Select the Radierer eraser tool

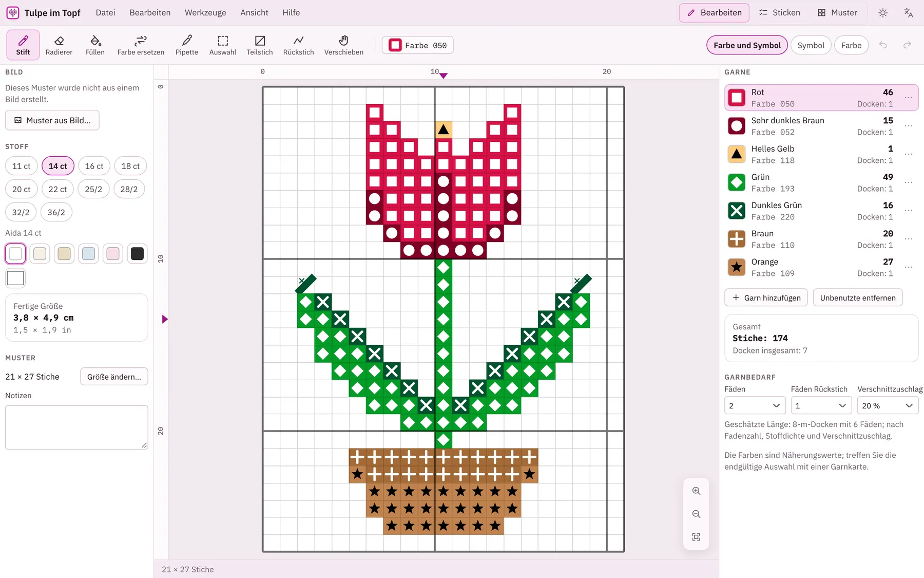[59, 45]
